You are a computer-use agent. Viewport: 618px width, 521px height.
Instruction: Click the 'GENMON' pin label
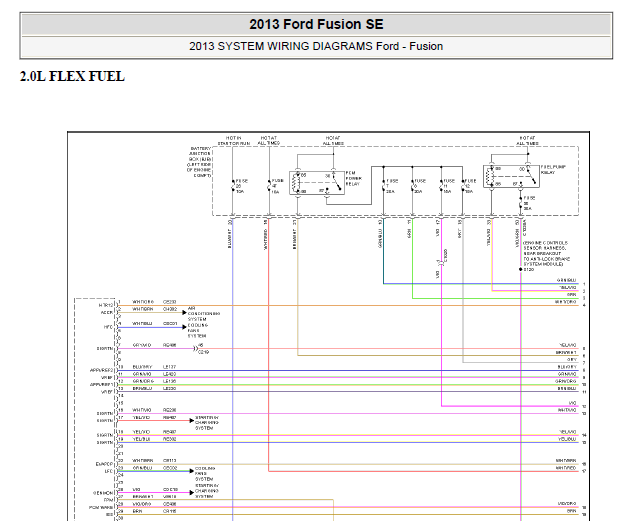(103, 493)
